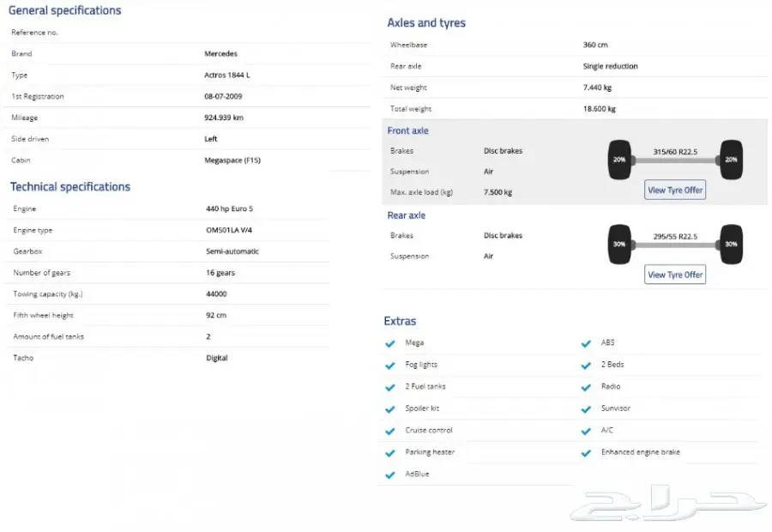Select the Air suspension value under Front axle
The image size is (772, 532).
tap(488, 172)
